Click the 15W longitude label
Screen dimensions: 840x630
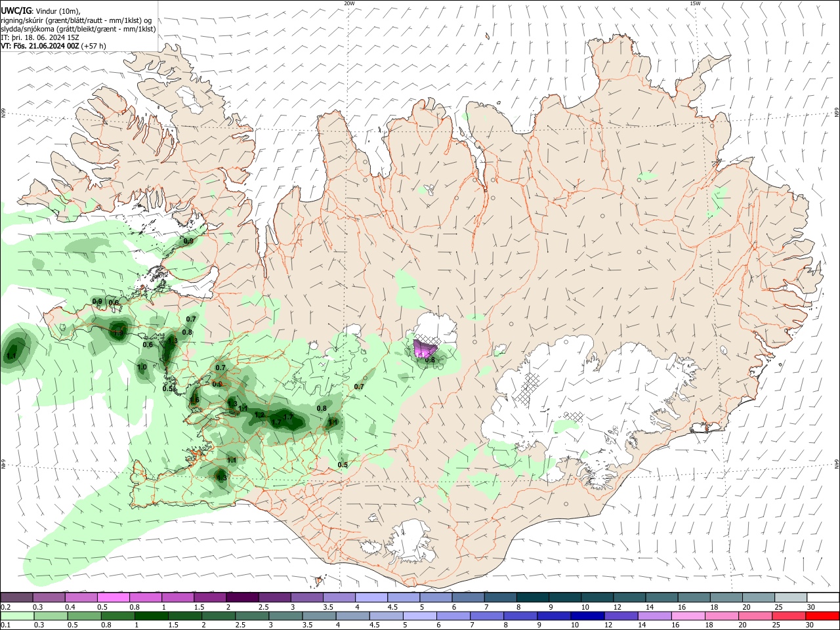click(695, 3)
